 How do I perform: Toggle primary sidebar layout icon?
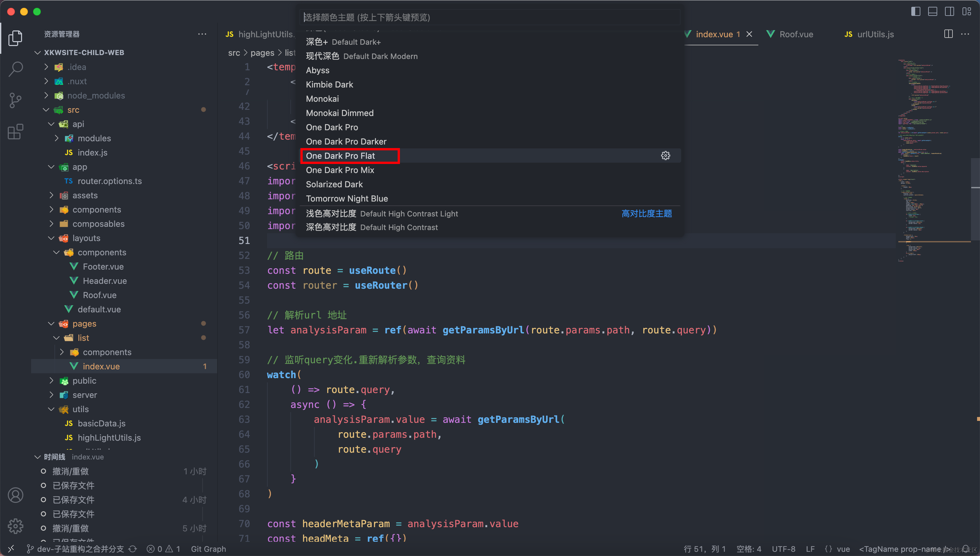click(916, 11)
